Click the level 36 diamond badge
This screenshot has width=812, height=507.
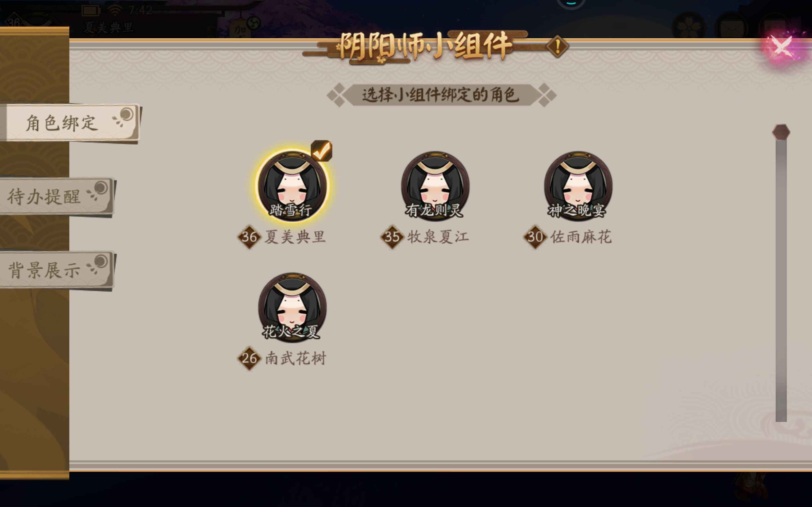pos(249,237)
